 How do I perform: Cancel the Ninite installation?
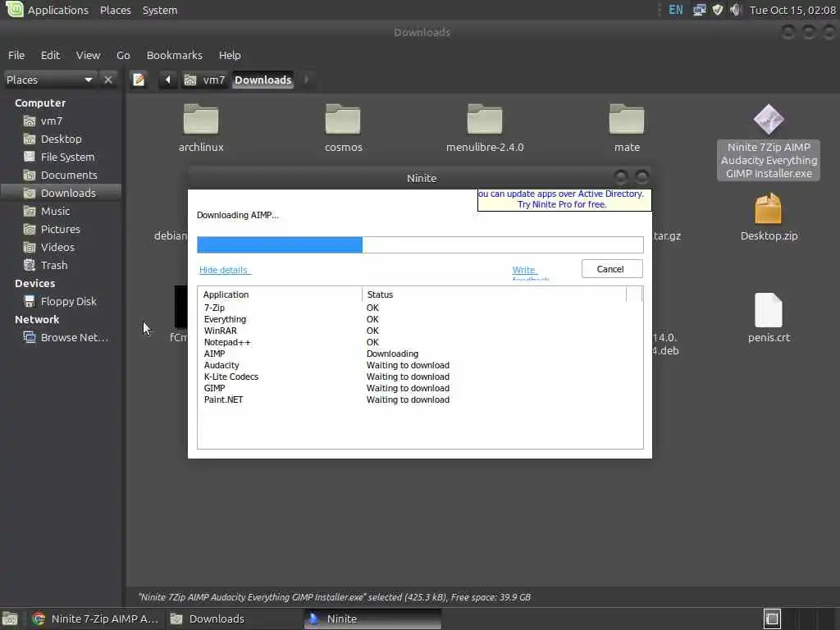pyautogui.click(x=612, y=269)
